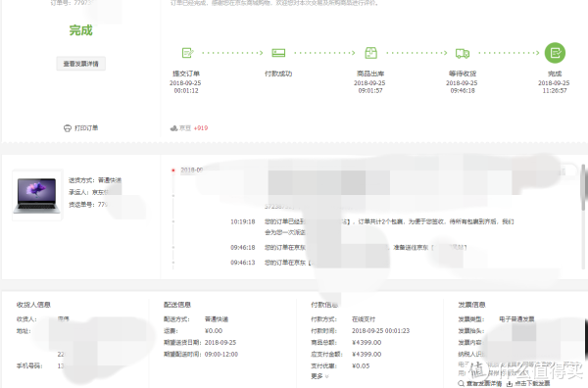Click the JD bean points icon

(x=173, y=128)
